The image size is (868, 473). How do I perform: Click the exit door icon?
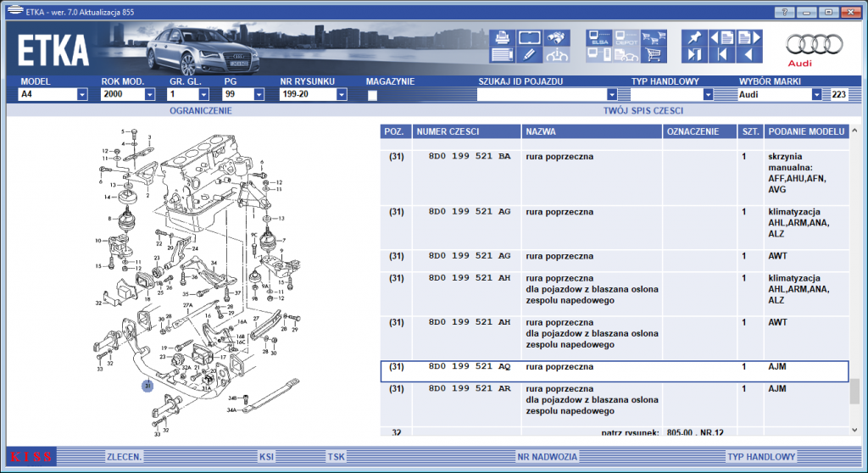click(694, 54)
